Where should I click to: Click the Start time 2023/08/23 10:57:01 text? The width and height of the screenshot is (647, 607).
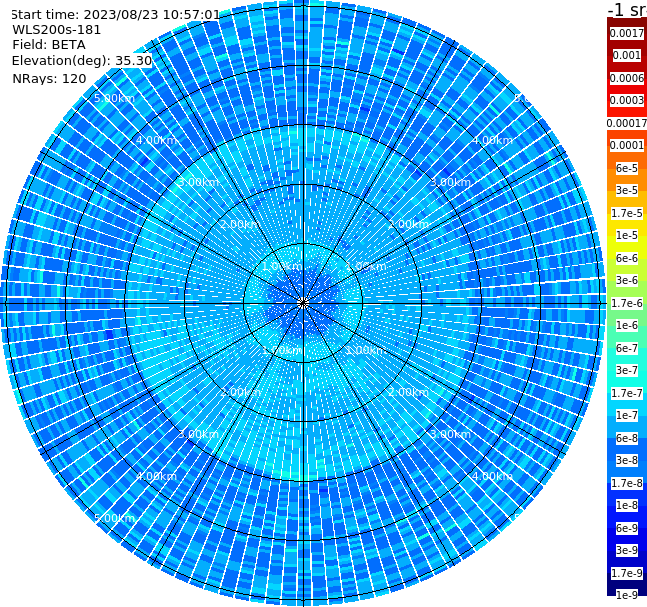click(116, 14)
